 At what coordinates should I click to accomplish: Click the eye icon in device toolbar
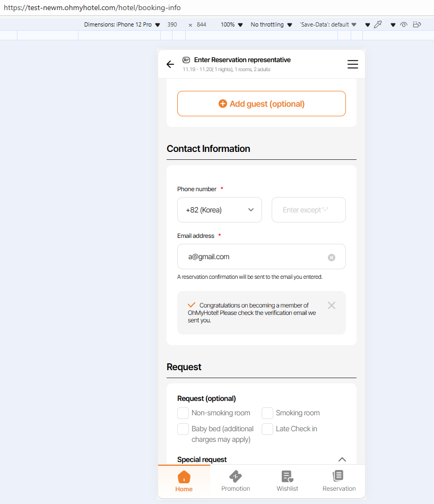click(404, 24)
